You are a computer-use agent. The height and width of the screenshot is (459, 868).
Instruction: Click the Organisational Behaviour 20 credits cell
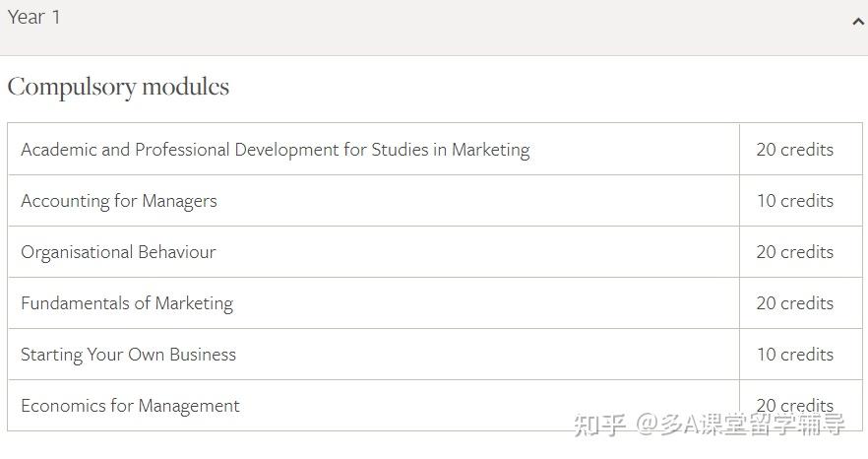794,252
